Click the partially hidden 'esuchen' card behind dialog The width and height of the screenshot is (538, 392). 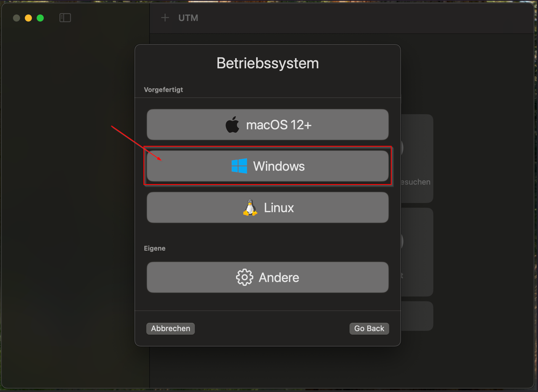[416, 159]
